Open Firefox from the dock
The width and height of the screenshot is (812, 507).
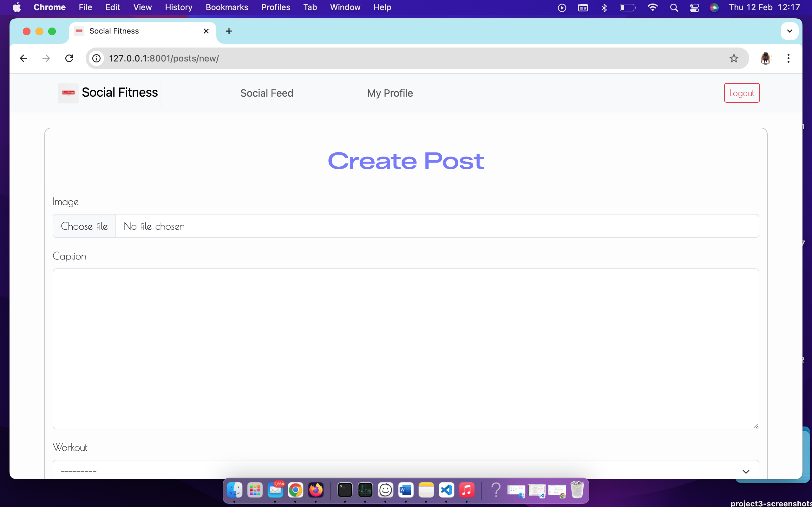pos(316,490)
